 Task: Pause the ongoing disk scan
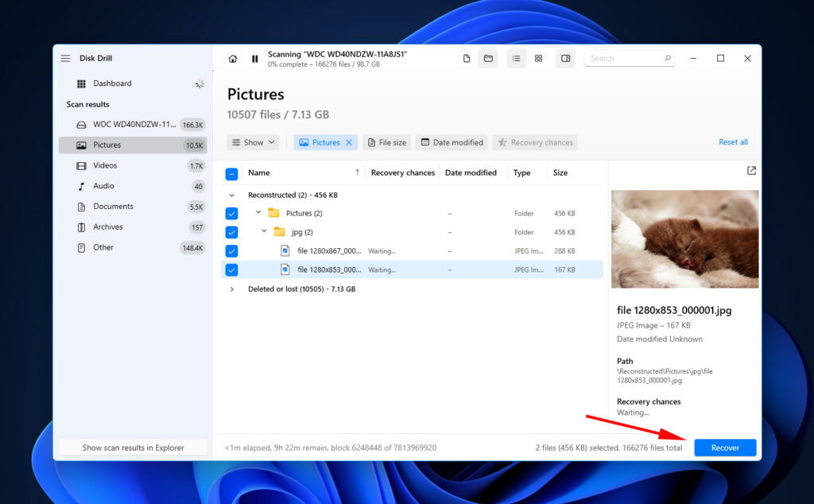point(254,58)
